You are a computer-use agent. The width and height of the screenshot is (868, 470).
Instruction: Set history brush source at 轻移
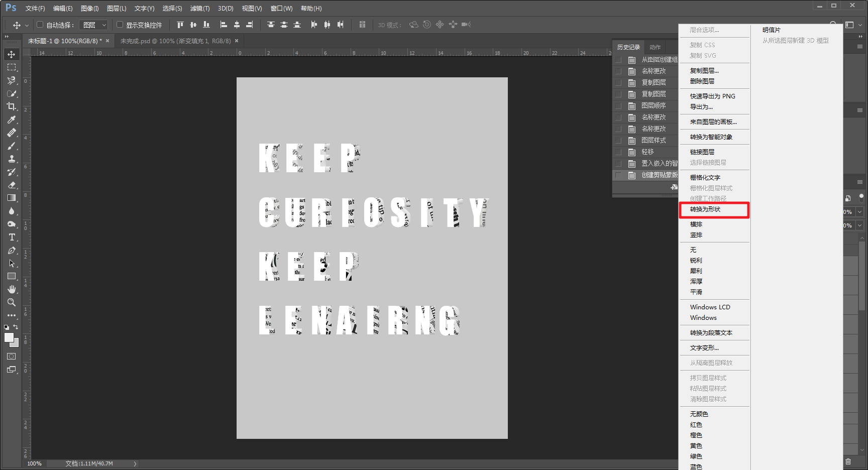point(618,152)
